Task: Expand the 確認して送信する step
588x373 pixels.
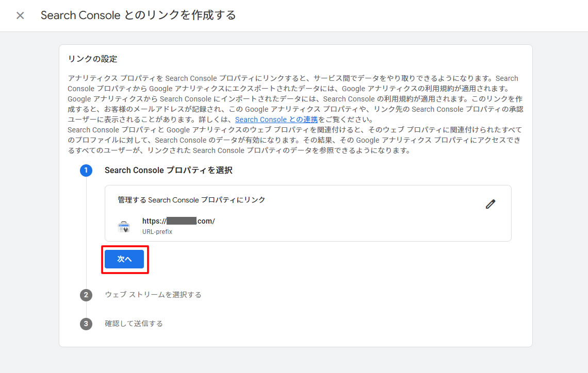Action: tap(134, 324)
